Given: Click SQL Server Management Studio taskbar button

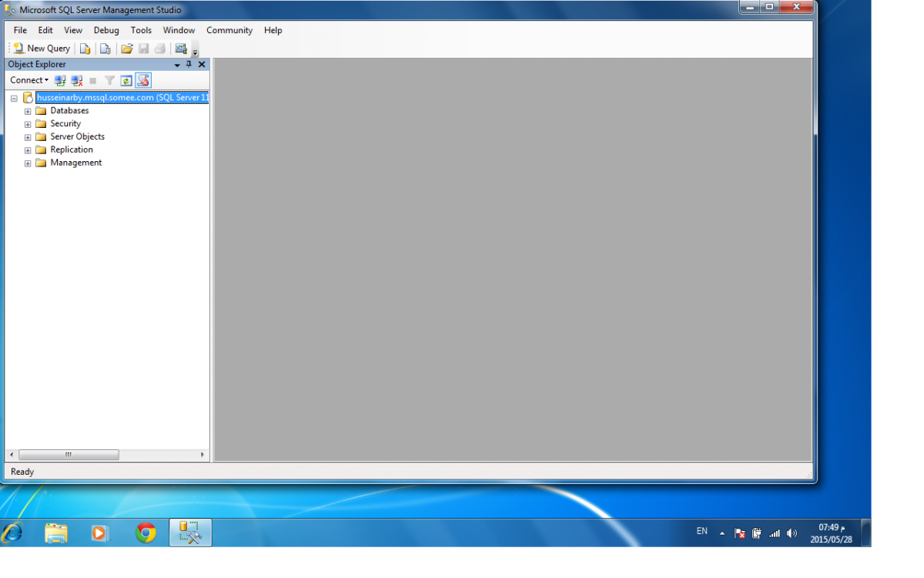Looking at the screenshot, I should click(x=190, y=533).
